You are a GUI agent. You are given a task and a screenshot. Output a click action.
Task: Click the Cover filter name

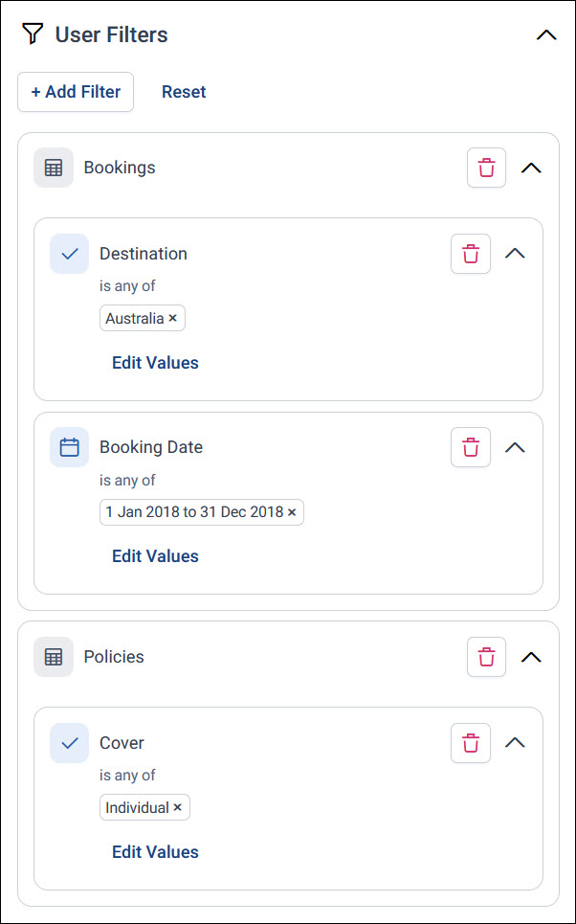point(122,743)
